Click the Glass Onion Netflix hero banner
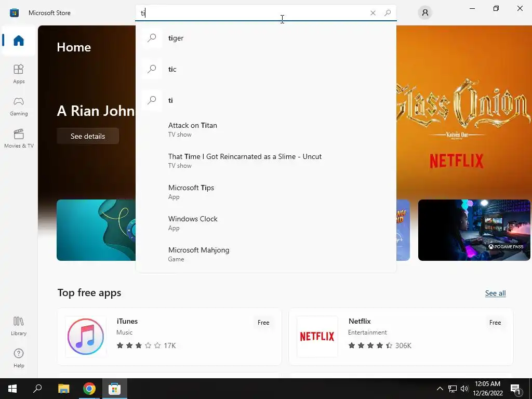The width and height of the screenshot is (532, 399). click(463, 112)
